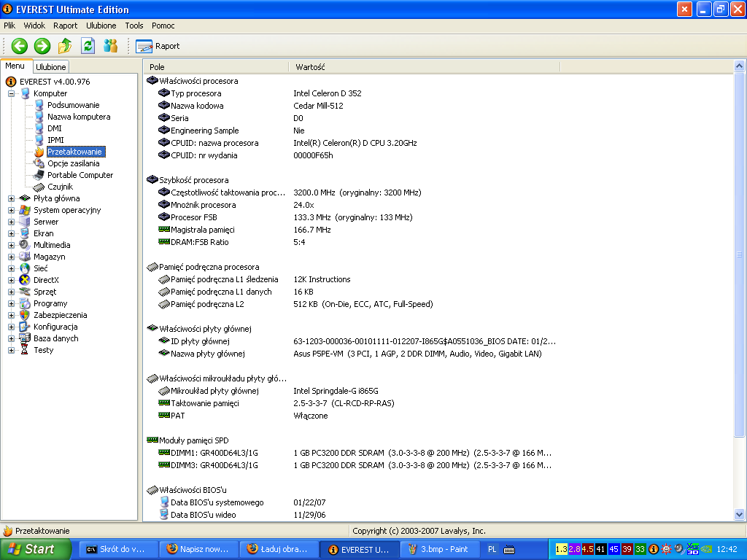Image resolution: width=747 pixels, height=560 pixels.
Task: Click the green Back arrow toolbar icon
Action: coord(20,46)
